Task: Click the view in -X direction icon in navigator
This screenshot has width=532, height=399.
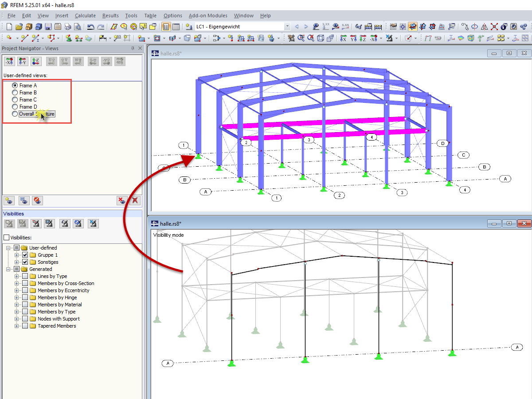Action: click(9, 61)
